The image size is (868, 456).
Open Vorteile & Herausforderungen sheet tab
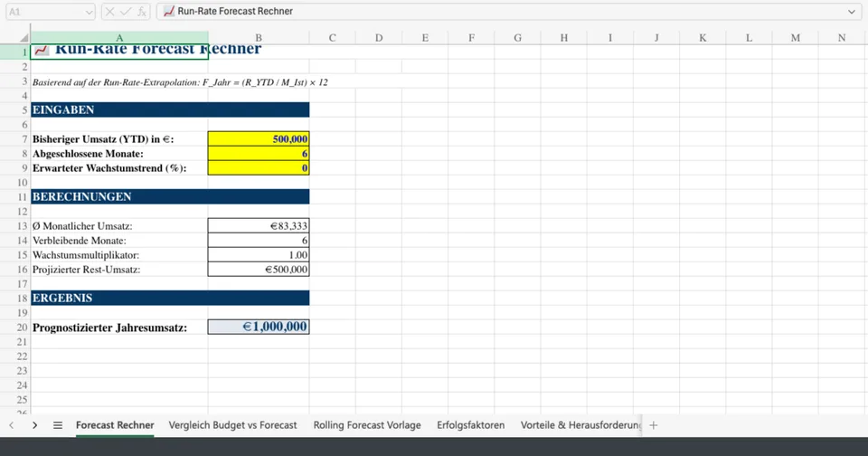[x=580, y=425]
